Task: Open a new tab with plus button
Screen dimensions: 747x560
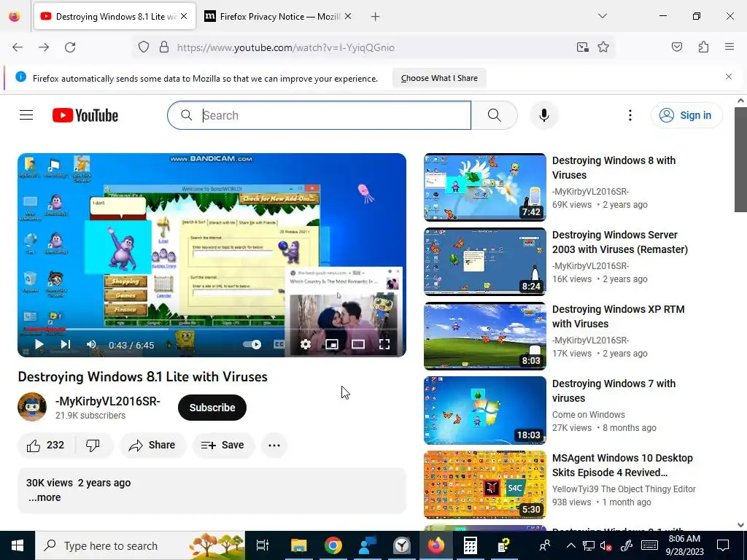Action: coord(376,17)
